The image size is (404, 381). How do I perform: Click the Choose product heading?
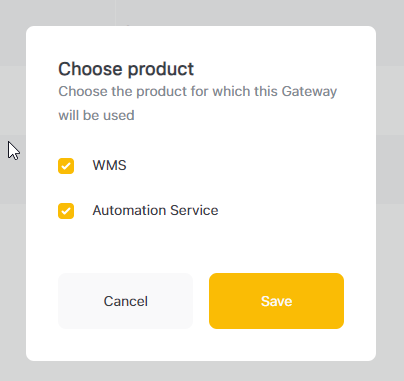(126, 69)
